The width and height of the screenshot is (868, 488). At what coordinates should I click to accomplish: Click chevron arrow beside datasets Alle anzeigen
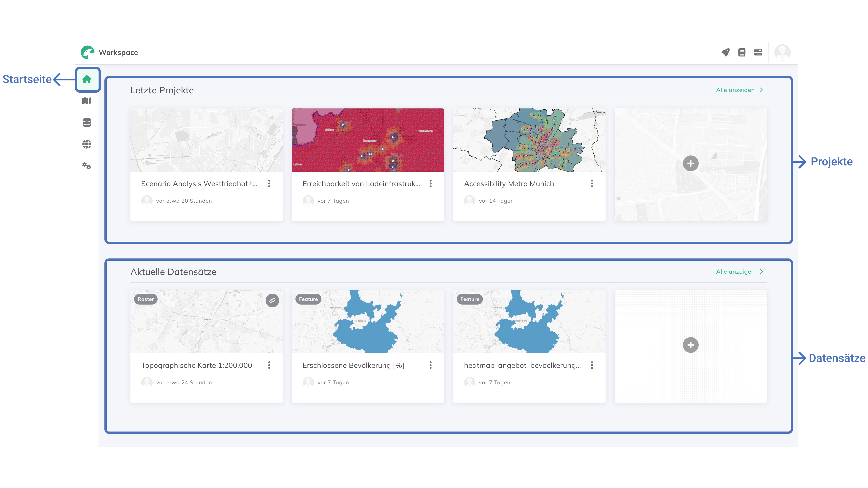(762, 271)
